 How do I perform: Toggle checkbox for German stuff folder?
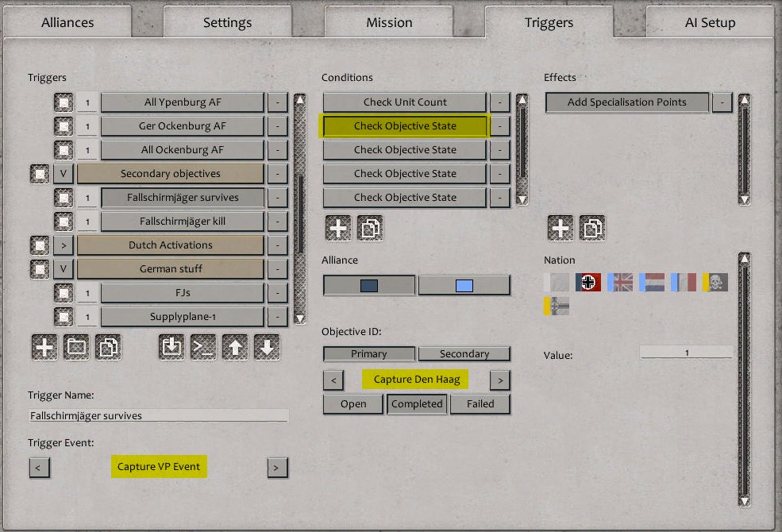tap(40, 268)
